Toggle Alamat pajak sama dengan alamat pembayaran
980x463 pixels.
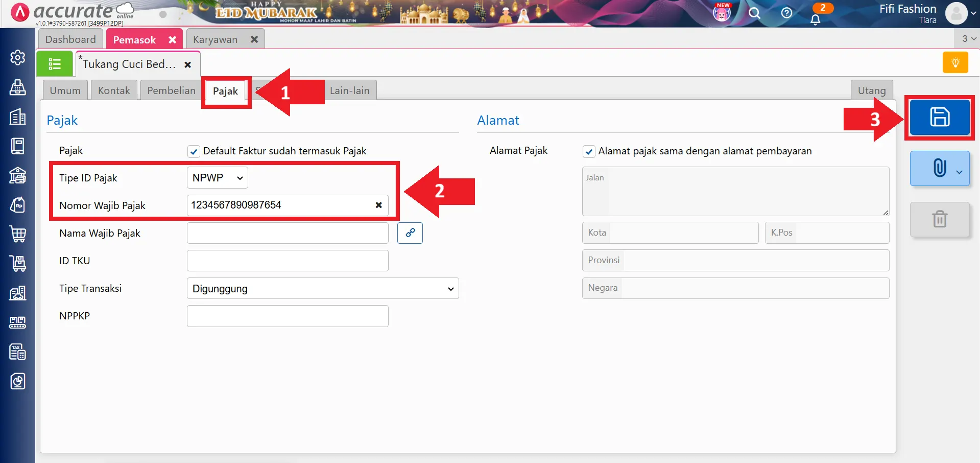pos(589,151)
